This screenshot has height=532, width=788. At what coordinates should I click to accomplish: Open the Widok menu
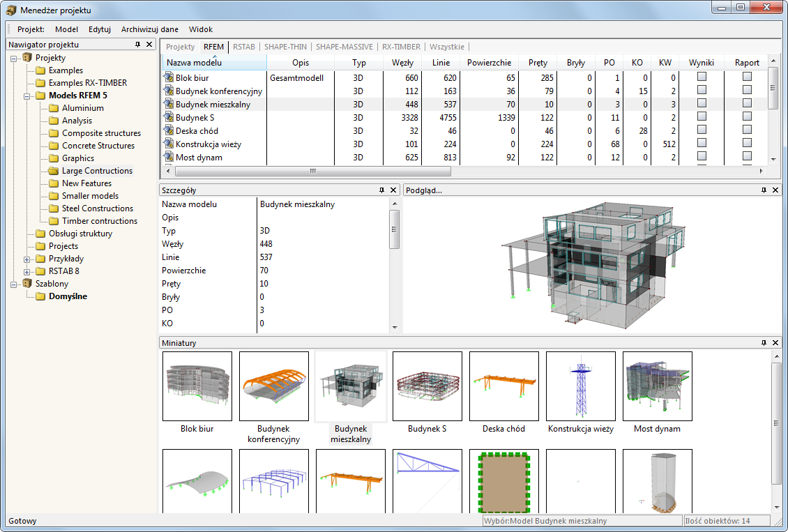pyautogui.click(x=201, y=29)
